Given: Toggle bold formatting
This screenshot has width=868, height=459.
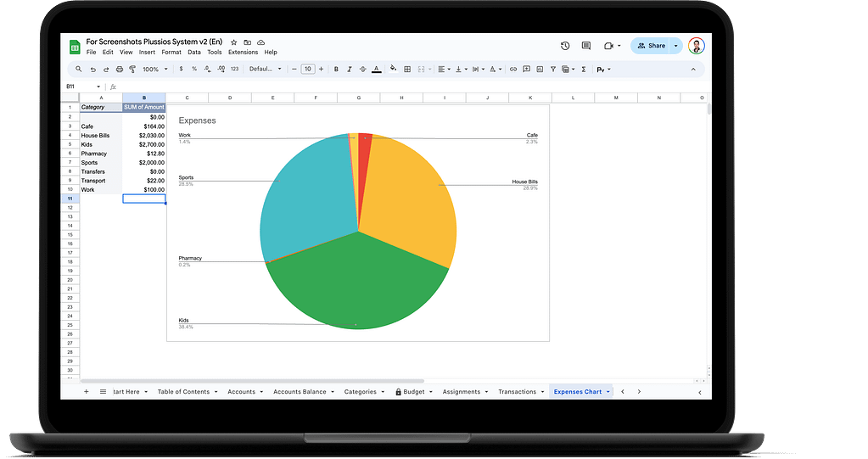Looking at the screenshot, I should 336,70.
